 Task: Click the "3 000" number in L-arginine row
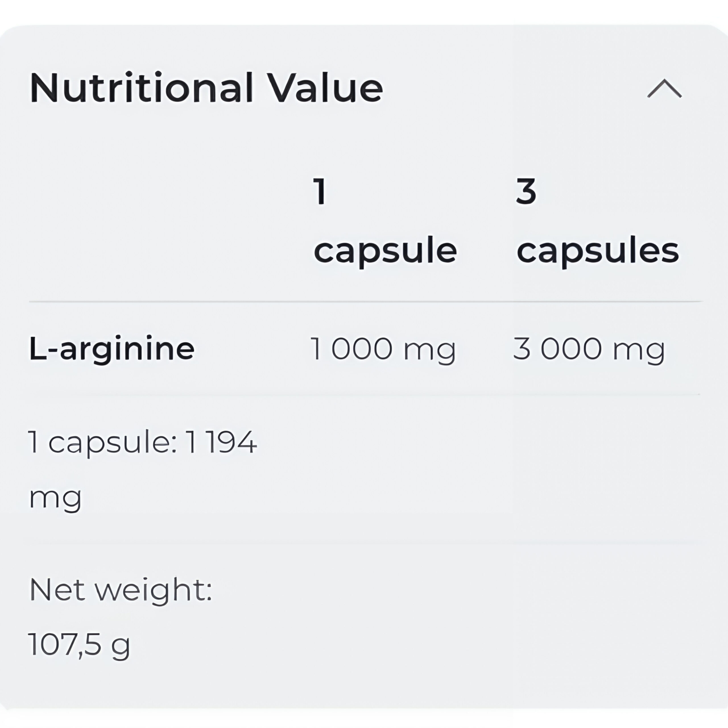click(557, 349)
